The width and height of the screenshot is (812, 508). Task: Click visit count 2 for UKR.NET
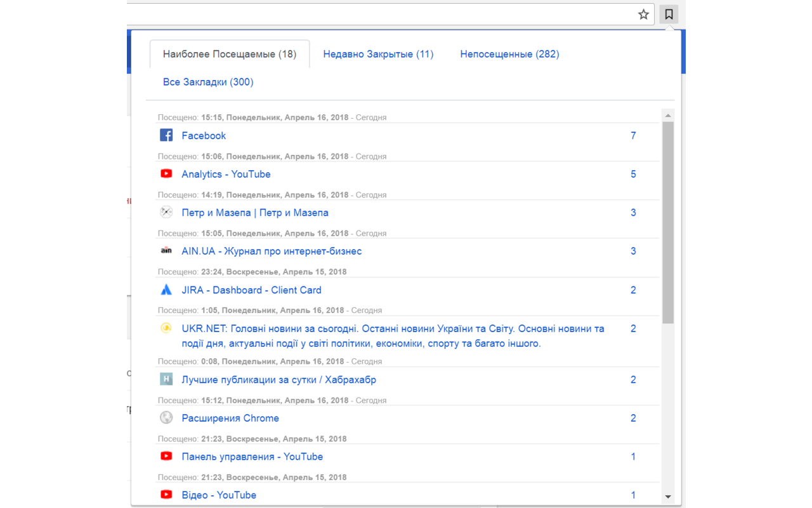[x=633, y=329]
